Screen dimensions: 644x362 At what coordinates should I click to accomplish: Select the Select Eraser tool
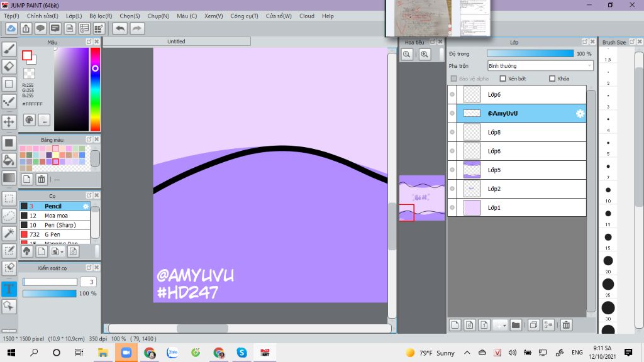[x=9, y=268]
